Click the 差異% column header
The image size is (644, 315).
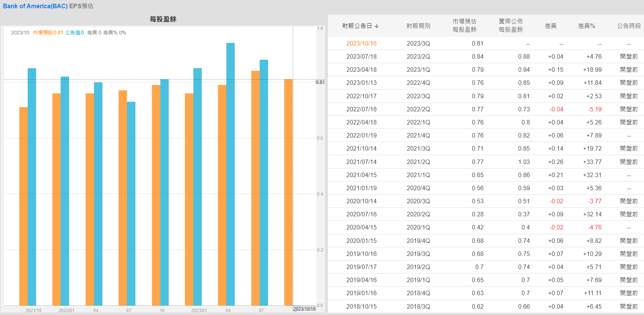[x=586, y=26]
